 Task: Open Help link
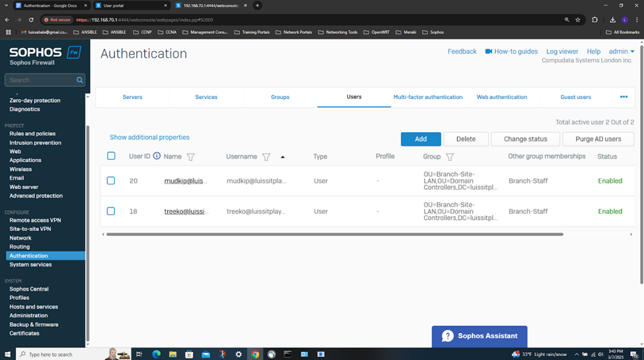(594, 52)
